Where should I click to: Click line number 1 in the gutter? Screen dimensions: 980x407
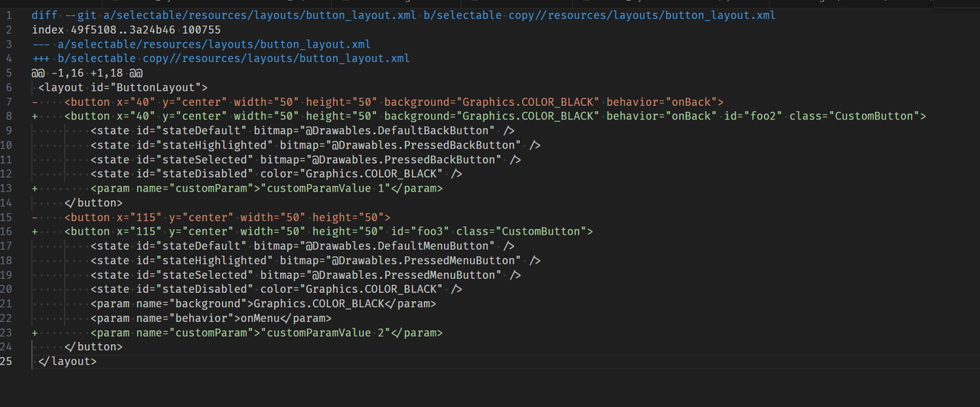pos(8,15)
